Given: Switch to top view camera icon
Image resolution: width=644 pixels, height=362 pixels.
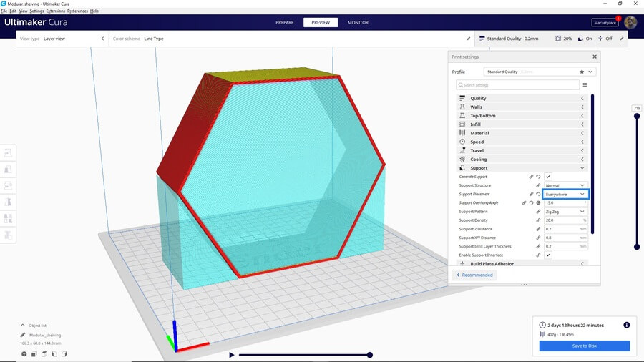Looking at the screenshot, I should point(44,354).
